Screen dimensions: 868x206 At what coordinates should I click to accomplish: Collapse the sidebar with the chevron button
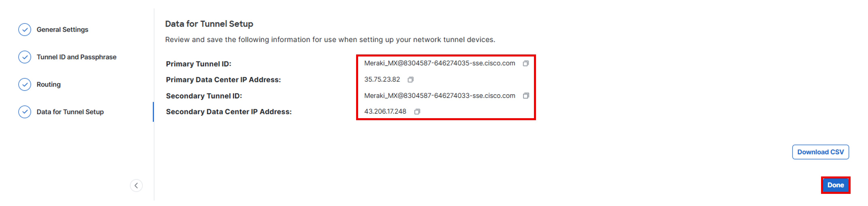tap(136, 185)
